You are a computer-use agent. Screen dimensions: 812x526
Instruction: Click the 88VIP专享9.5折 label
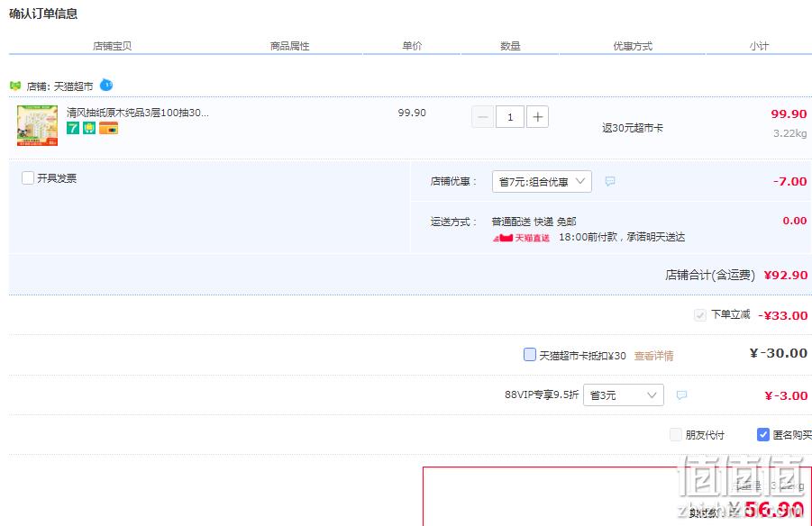(542, 395)
